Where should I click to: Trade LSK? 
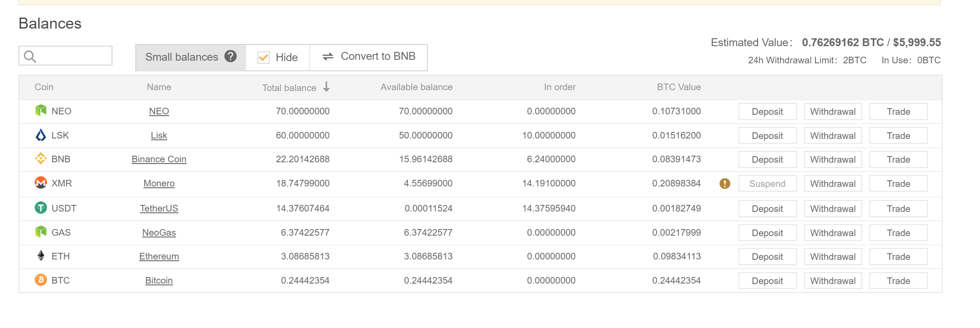coord(898,136)
